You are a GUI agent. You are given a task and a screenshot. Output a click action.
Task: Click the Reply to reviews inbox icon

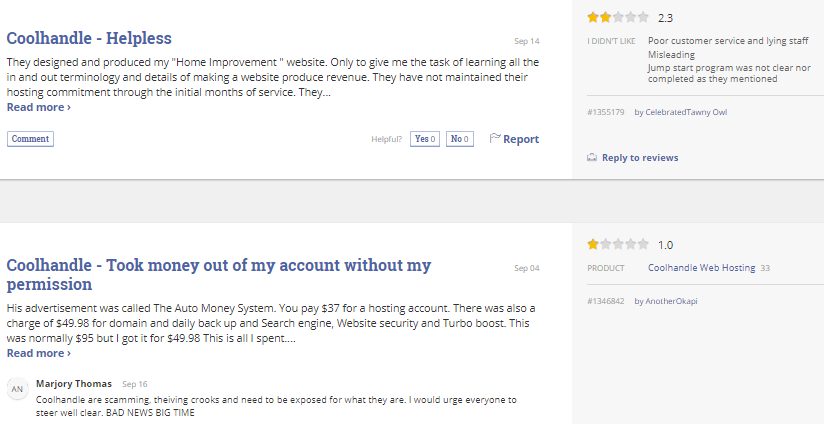point(592,157)
